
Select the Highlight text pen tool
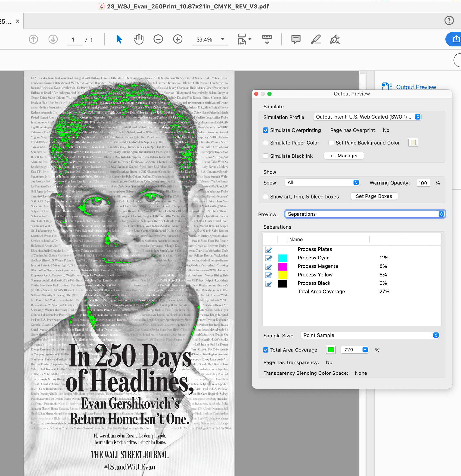point(315,39)
